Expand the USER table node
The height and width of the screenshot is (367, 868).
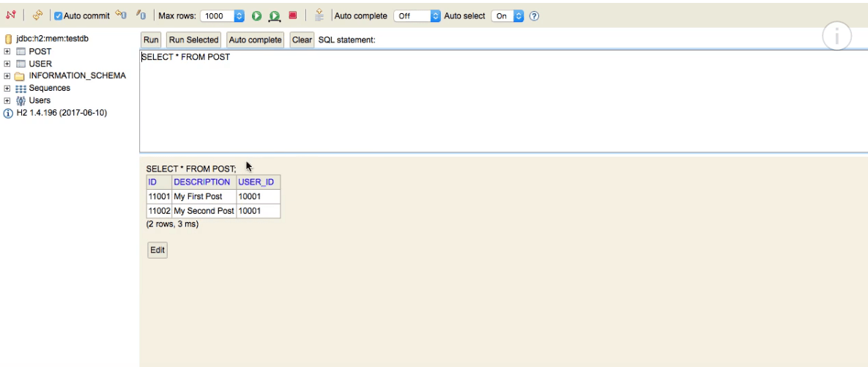pos(7,64)
